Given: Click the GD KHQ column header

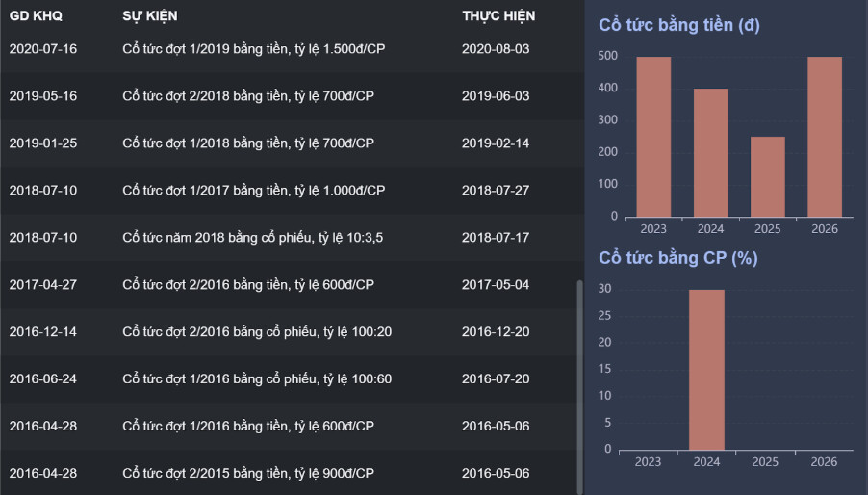Looking at the screenshot, I should 35,16.
